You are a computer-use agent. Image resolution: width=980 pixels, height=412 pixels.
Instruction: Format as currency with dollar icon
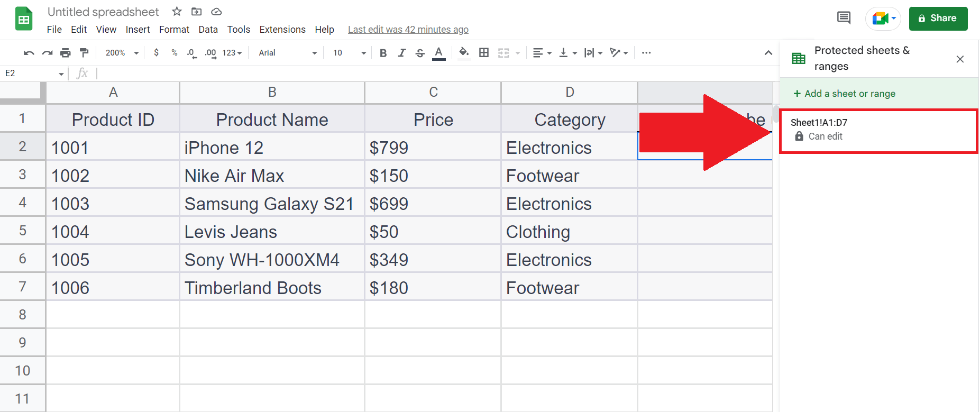point(156,53)
